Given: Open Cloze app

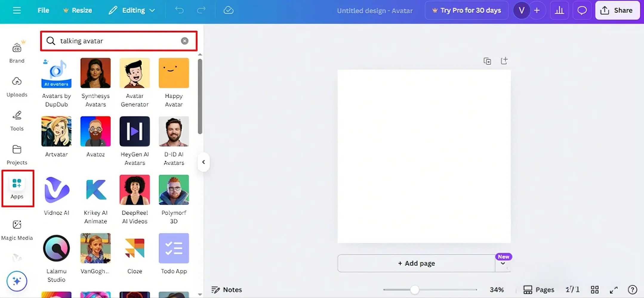Looking at the screenshot, I should click(x=135, y=254).
